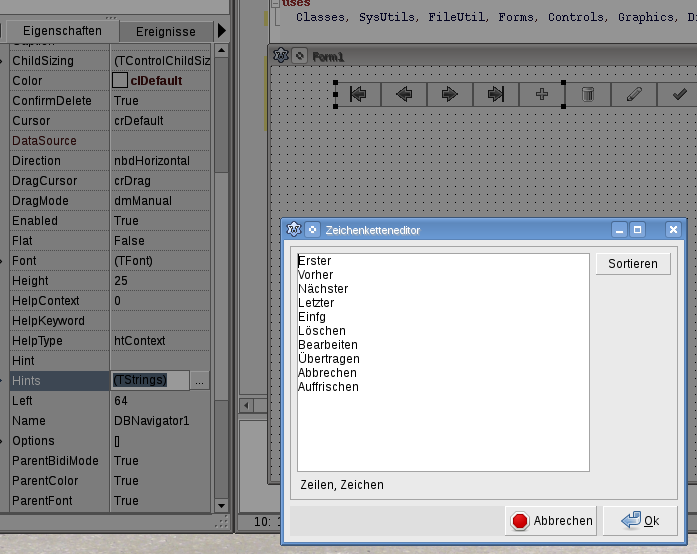Open the Hints ellipsis editor button
Image resolution: width=697 pixels, height=554 pixels.
(x=200, y=381)
